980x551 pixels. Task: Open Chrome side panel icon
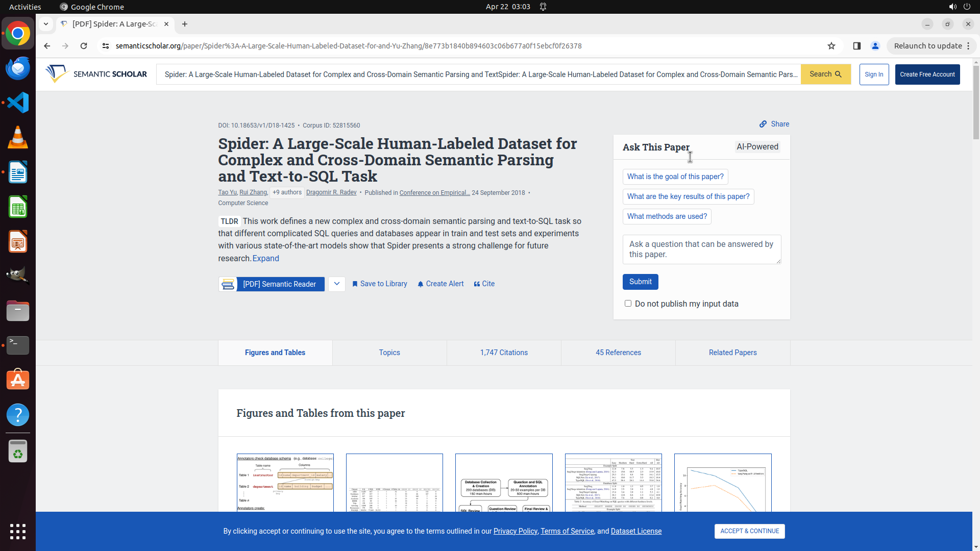[x=856, y=46]
